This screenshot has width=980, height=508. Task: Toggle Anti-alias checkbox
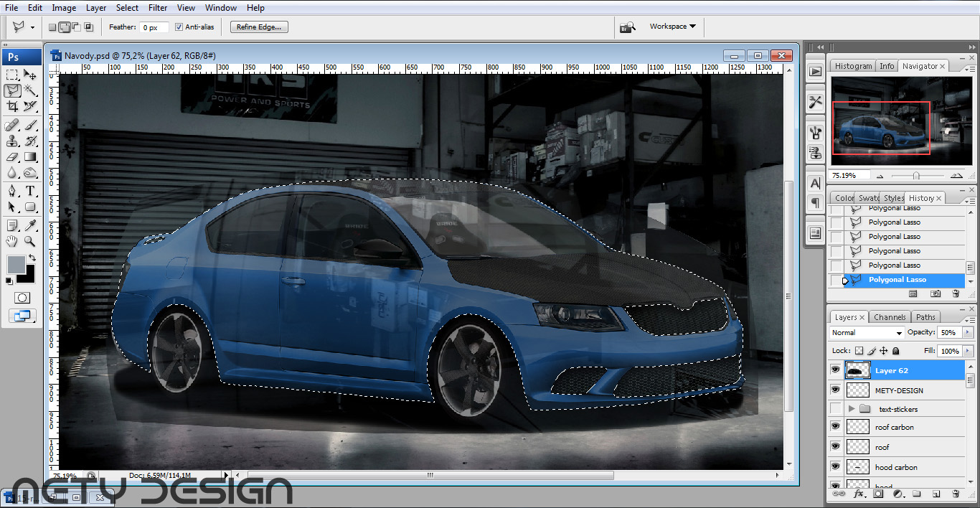[179, 27]
